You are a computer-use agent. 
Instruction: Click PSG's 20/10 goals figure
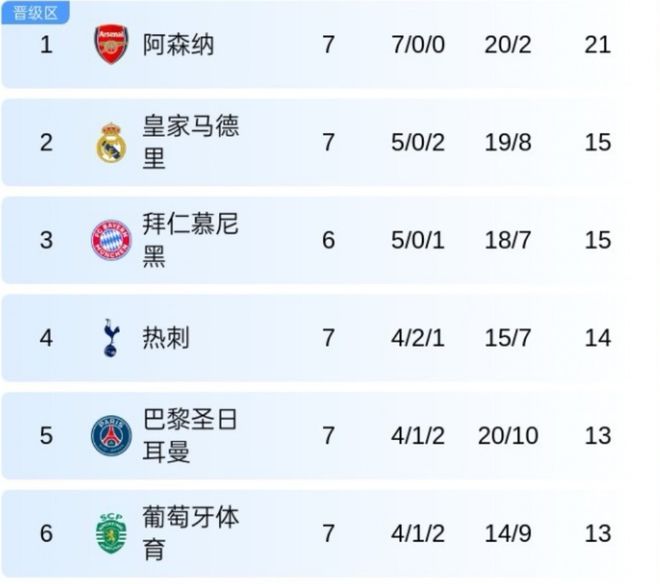507,436
